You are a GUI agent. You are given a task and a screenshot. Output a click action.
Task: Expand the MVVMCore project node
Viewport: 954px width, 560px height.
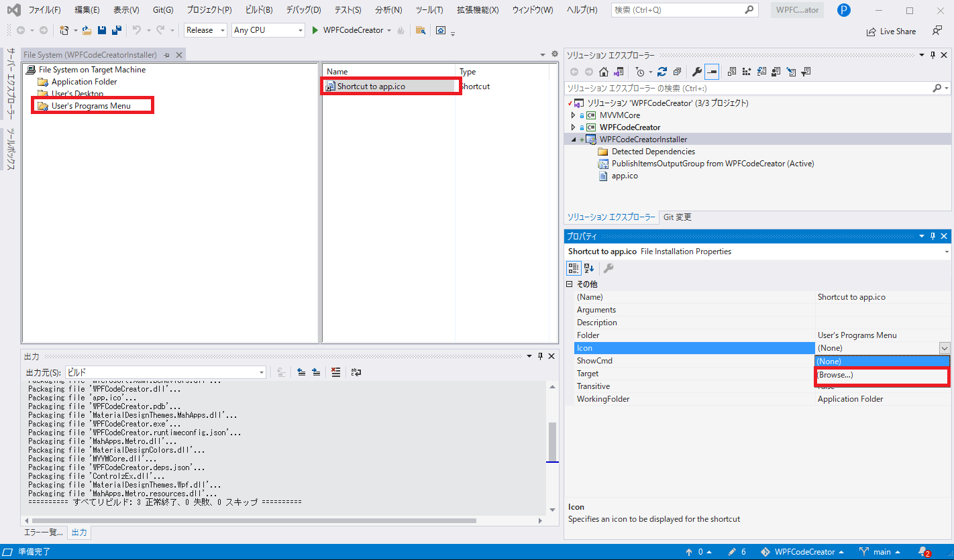pos(573,115)
